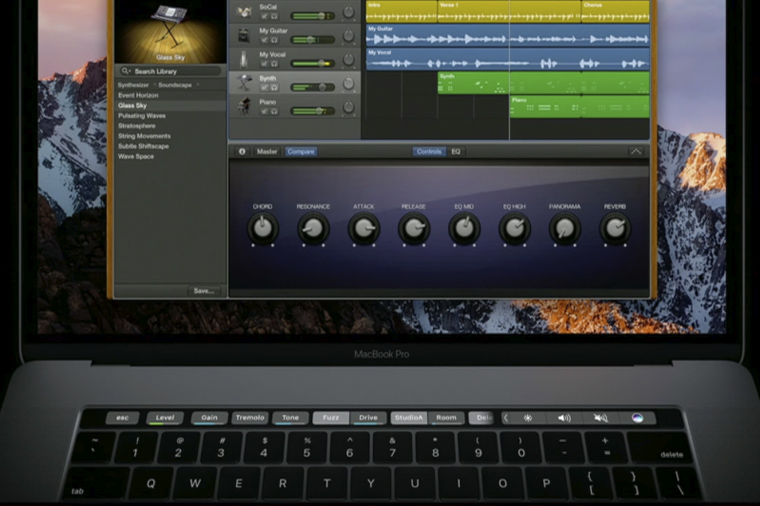
Task: Toggle Fuzz on the Touch Bar
Action: pos(330,418)
